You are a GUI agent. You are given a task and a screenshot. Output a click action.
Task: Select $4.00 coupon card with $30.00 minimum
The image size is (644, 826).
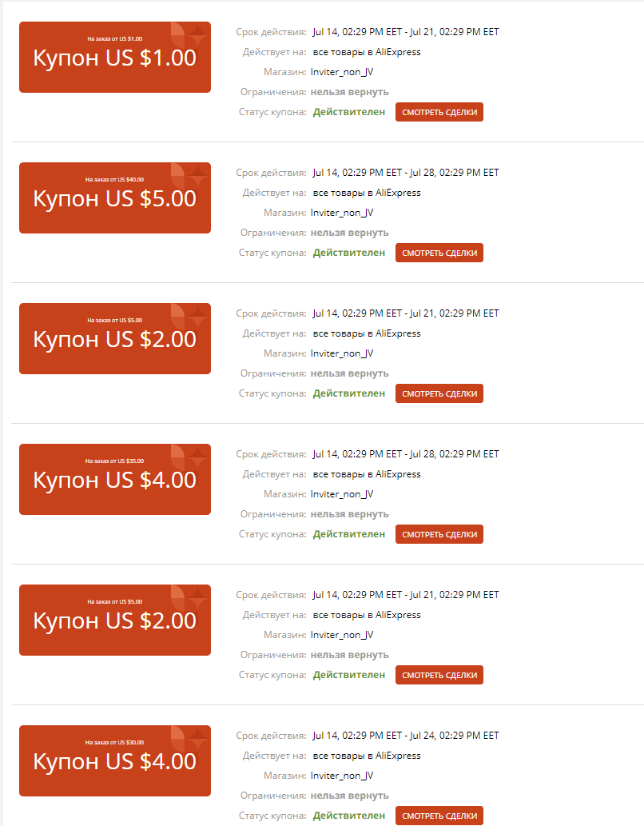pos(115,760)
